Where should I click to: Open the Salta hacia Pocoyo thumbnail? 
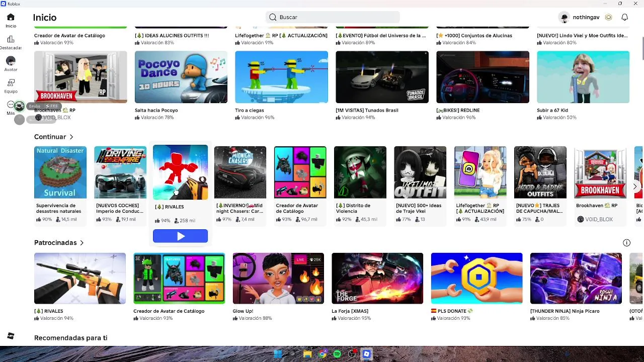[181, 77]
